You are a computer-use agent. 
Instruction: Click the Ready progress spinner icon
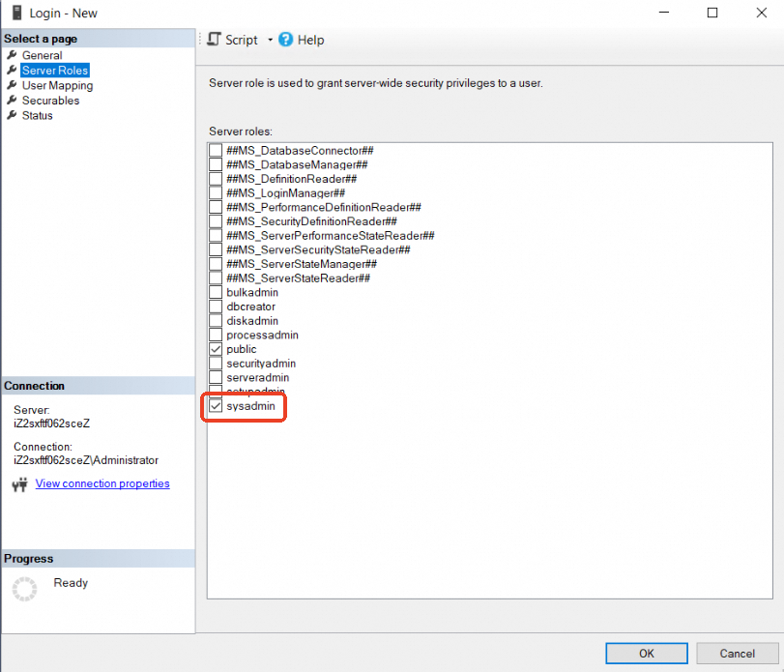click(25, 588)
